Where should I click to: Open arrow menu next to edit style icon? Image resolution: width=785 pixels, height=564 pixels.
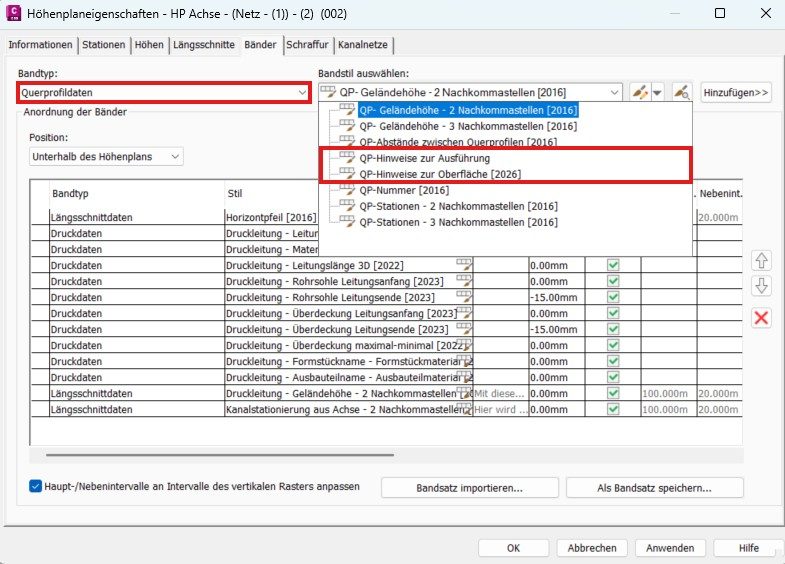tap(657, 93)
